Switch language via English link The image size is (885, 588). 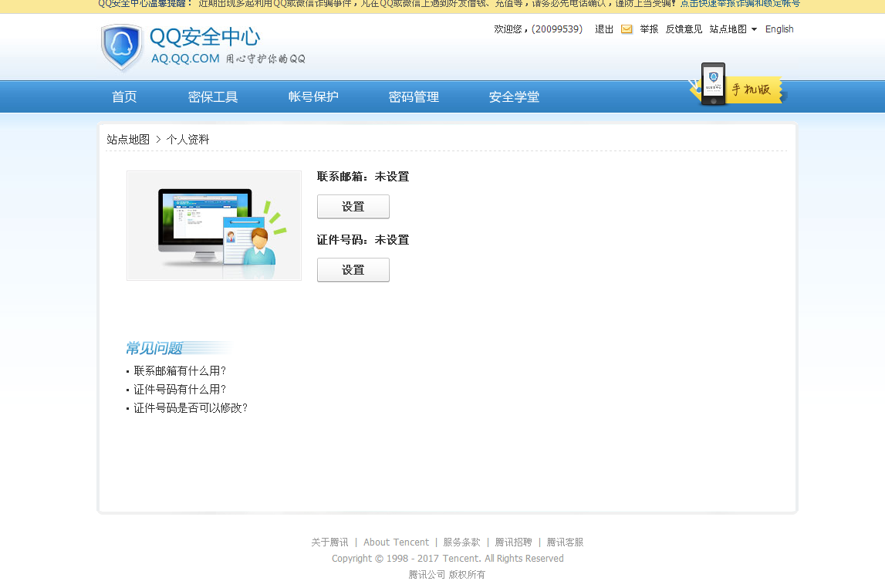click(x=779, y=29)
